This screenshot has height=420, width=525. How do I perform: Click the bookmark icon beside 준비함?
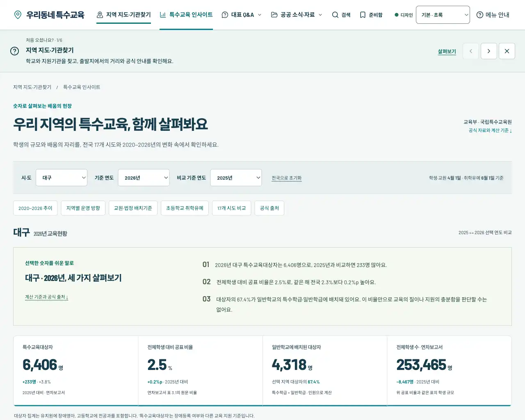(363, 15)
